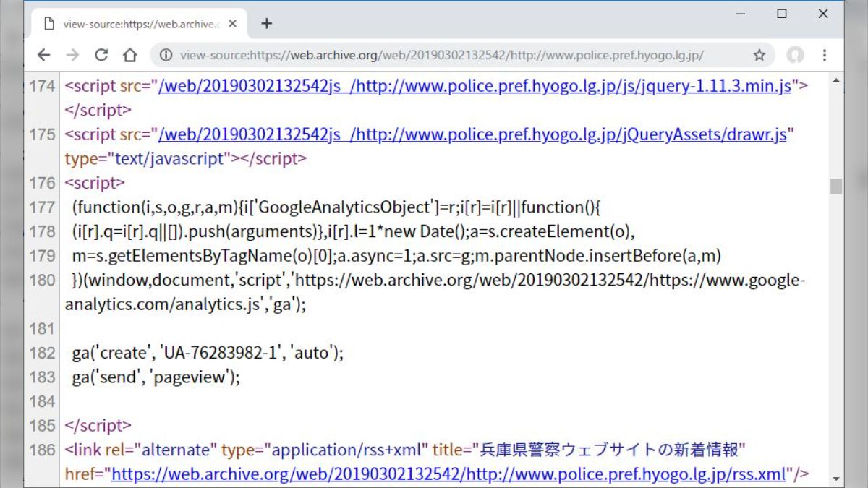
Task: Click the scrollbar up arrow
Action: pos(836,79)
